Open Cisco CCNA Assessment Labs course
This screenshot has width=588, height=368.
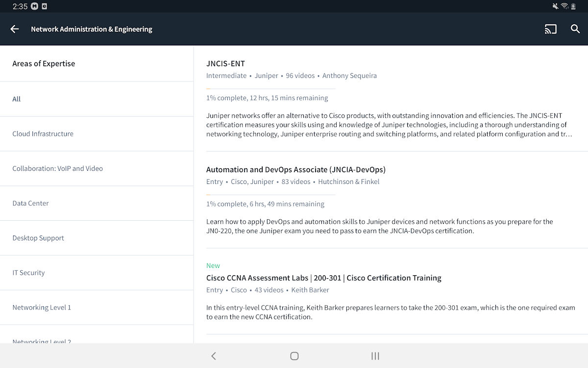[x=323, y=278]
